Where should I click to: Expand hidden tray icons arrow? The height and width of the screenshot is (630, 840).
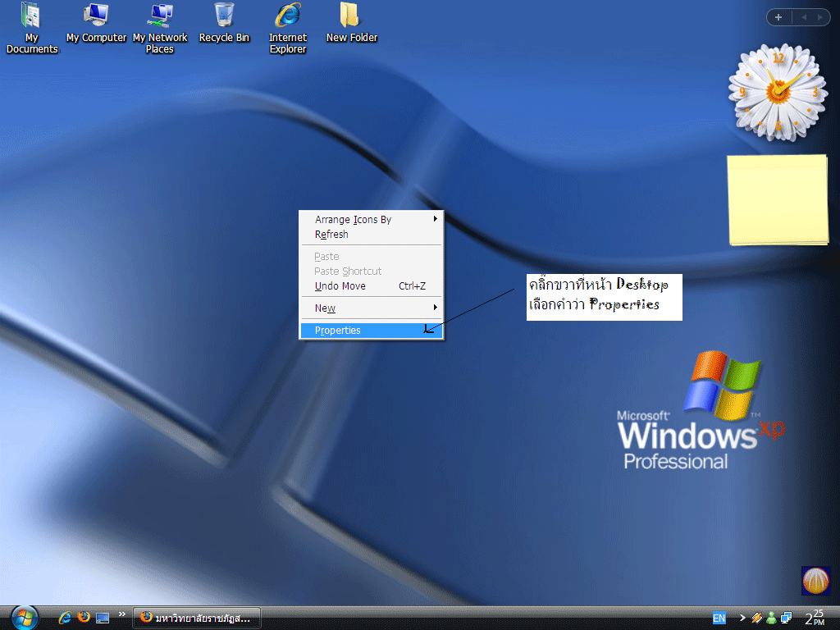(742, 618)
